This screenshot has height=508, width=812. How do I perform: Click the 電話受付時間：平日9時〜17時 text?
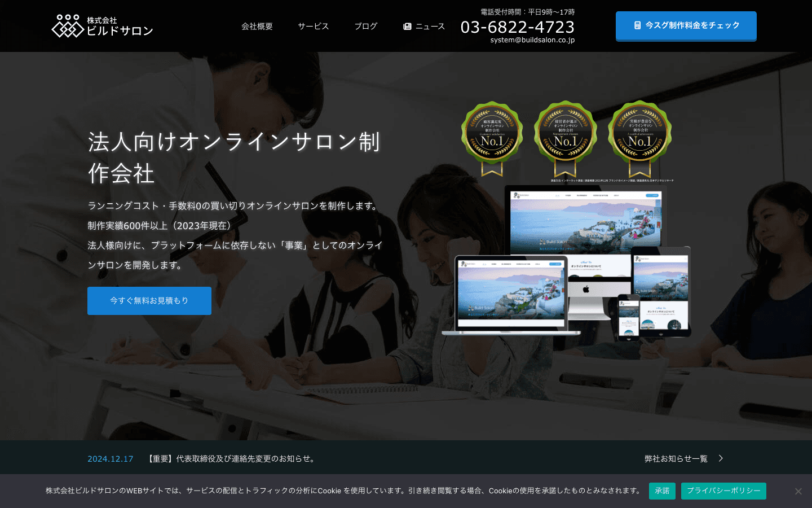[528, 12]
